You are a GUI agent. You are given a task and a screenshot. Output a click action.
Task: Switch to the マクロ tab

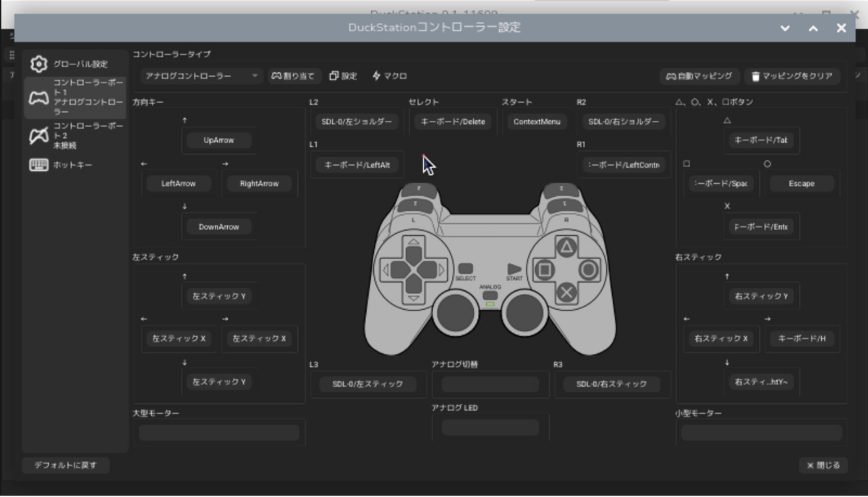pyautogui.click(x=391, y=76)
